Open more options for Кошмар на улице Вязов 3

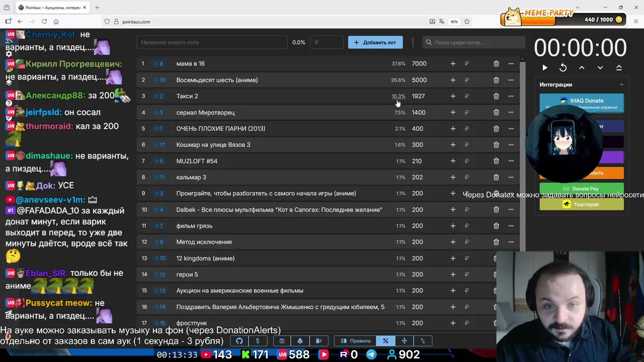tap(511, 145)
